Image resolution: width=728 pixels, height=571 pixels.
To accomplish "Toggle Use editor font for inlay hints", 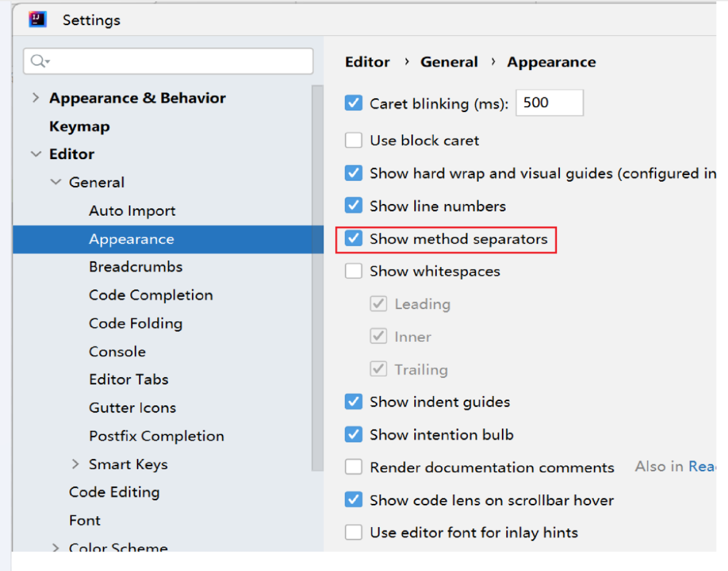I will [353, 532].
